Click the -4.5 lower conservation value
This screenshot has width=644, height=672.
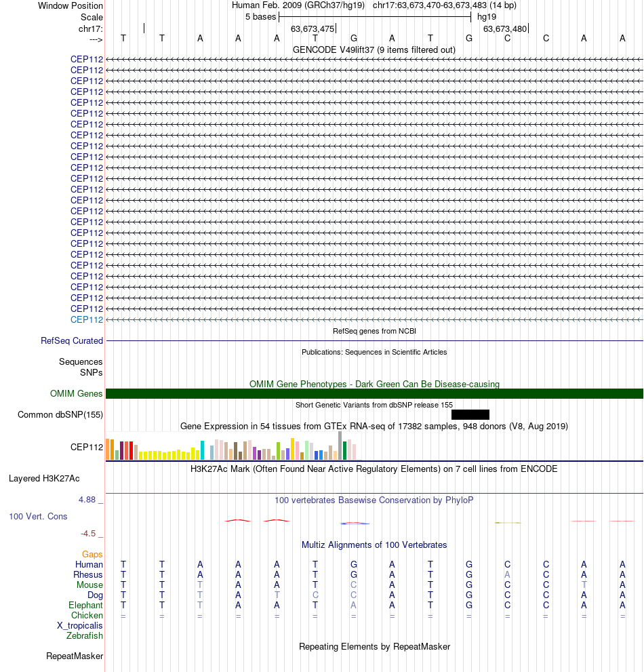[x=88, y=534]
